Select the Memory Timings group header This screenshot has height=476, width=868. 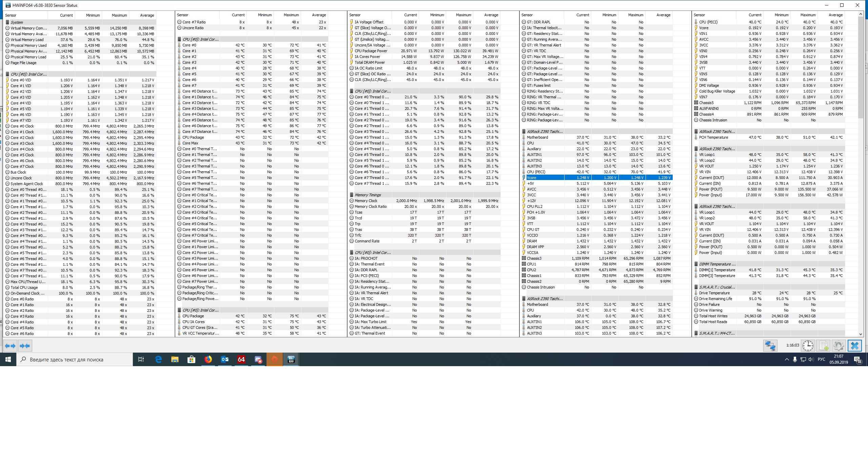[x=368, y=195]
